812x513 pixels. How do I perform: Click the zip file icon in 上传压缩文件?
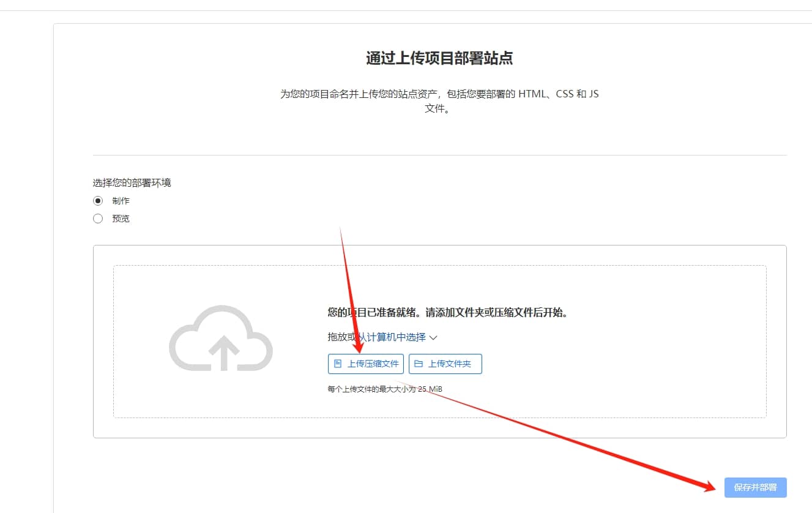(x=337, y=364)
